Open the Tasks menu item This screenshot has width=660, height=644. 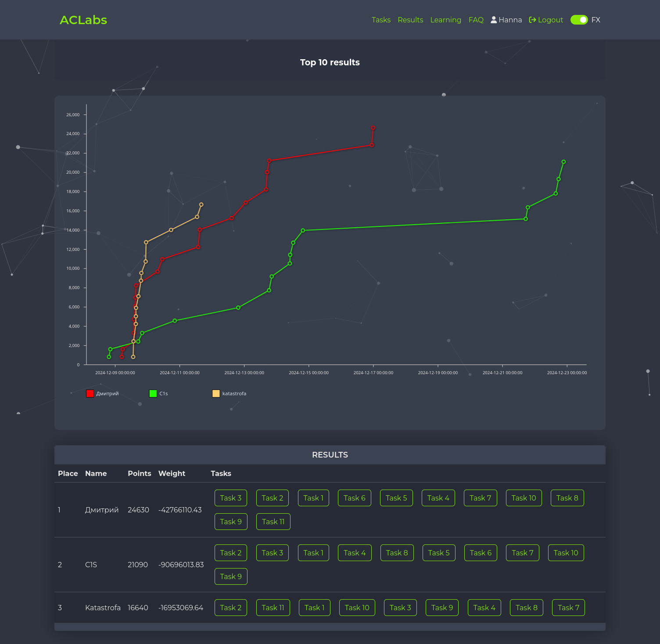click(x=381, y=20)
